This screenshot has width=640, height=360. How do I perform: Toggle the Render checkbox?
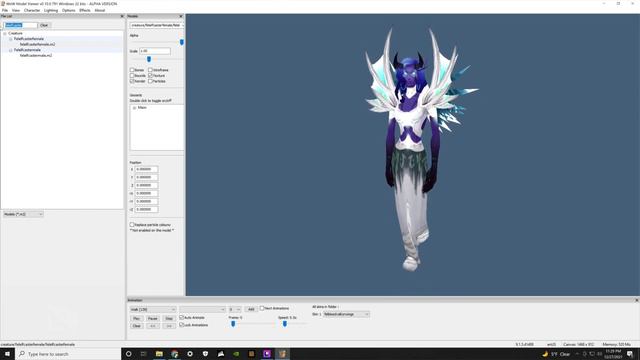132,81
